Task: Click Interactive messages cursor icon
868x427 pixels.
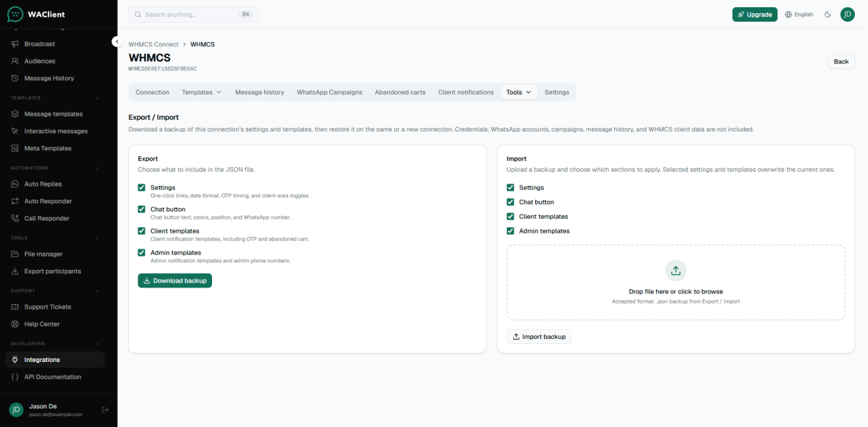Action: pyautogui.click(x=15, y=131)
